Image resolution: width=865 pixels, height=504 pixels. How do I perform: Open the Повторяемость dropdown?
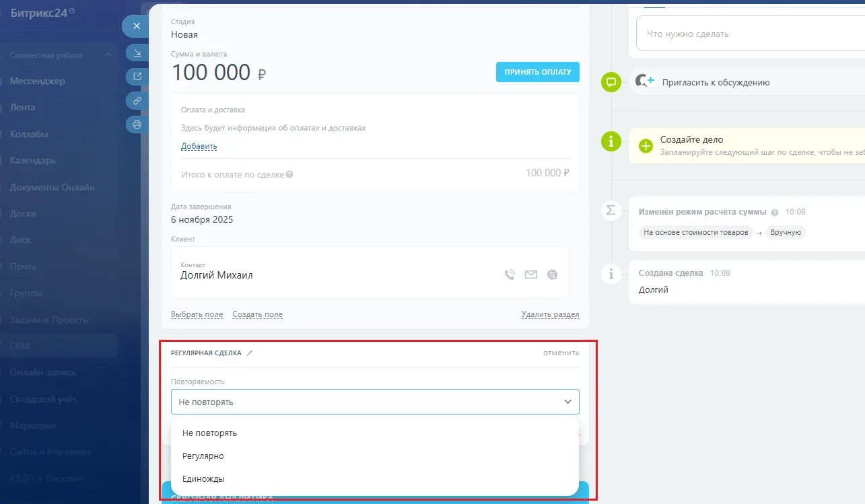coord(375,402)
